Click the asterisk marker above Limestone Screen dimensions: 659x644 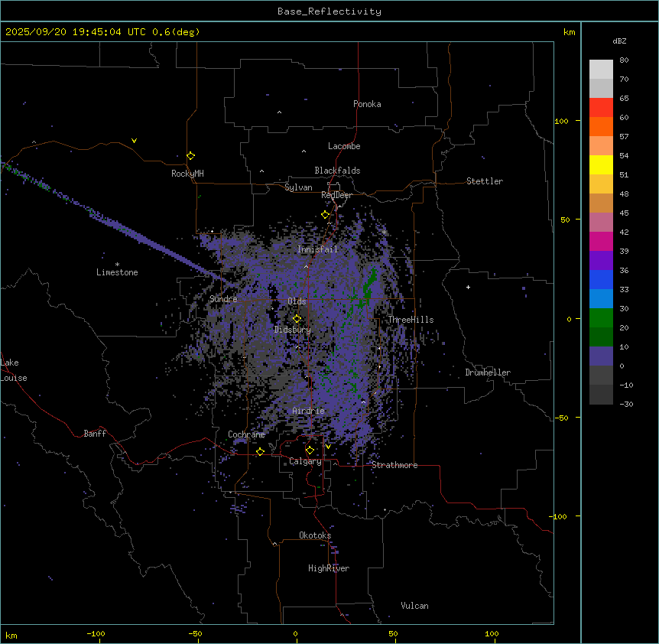(117, 264)
